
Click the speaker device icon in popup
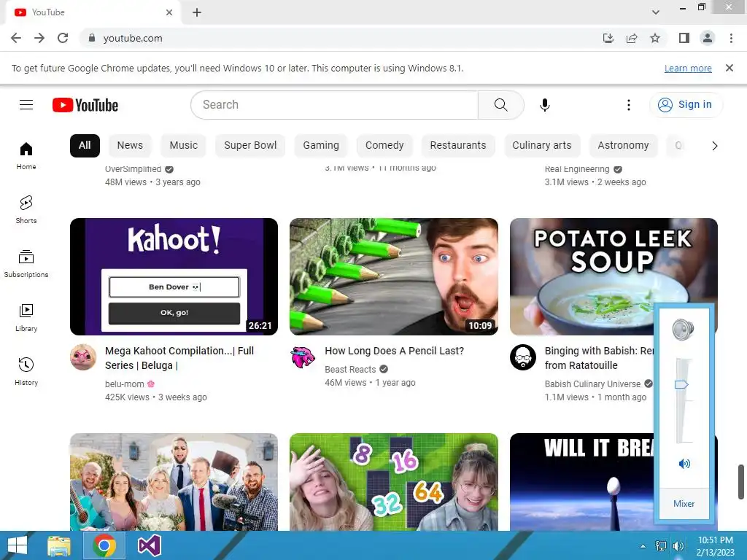(683, 330)
